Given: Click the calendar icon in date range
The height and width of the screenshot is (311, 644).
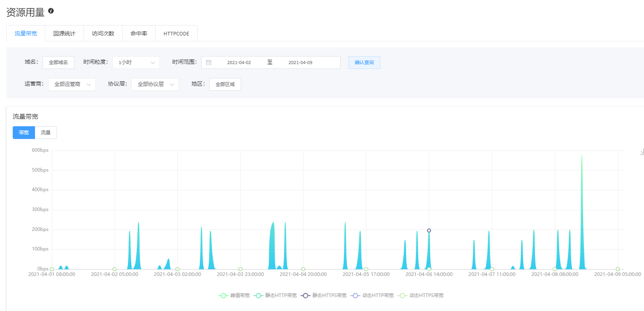Looking at the screenshot, I should (x=209, y=63).
